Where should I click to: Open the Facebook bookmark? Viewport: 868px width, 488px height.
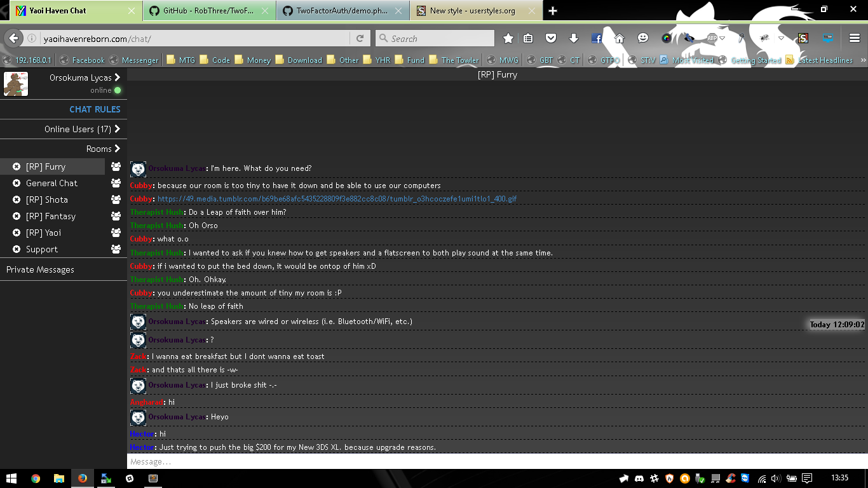[x=82, y=60]
